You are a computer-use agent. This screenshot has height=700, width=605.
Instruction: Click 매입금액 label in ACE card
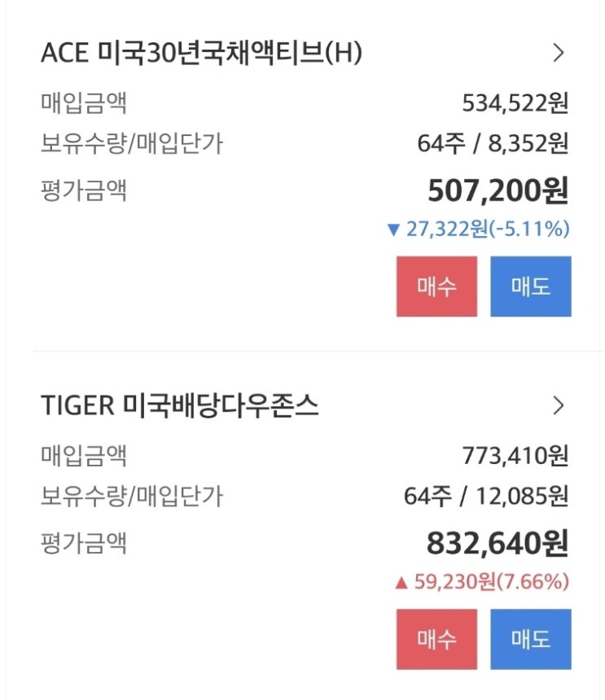84,103
